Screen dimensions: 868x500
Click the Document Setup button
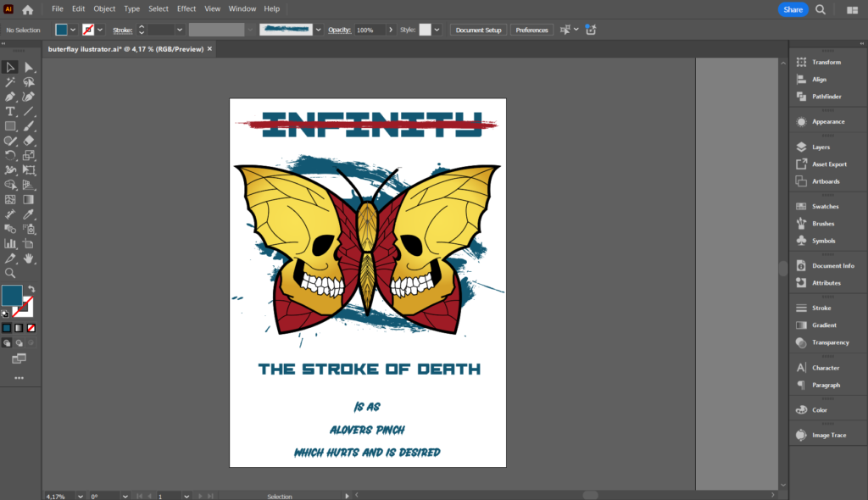click(x=478, y=30)
